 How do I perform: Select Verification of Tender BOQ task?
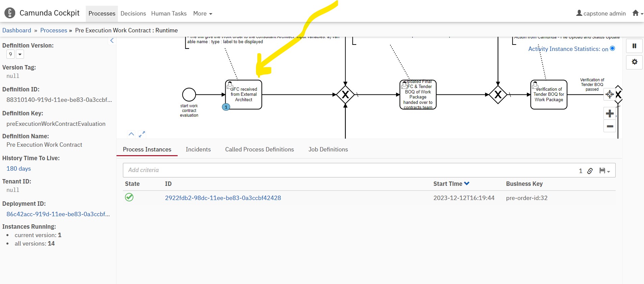[x=549, y=94]
